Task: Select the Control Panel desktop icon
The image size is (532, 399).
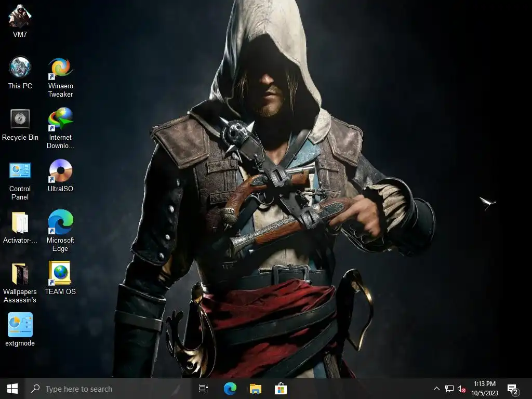Action: click(x=20, y=181)
